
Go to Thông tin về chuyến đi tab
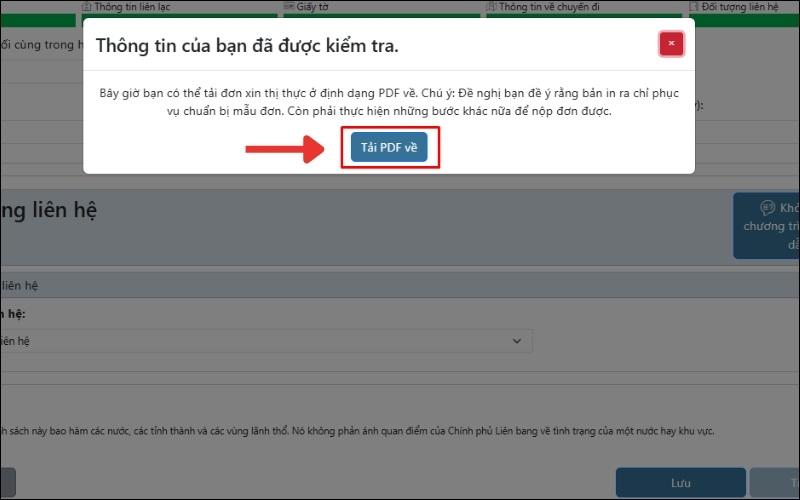543,7
